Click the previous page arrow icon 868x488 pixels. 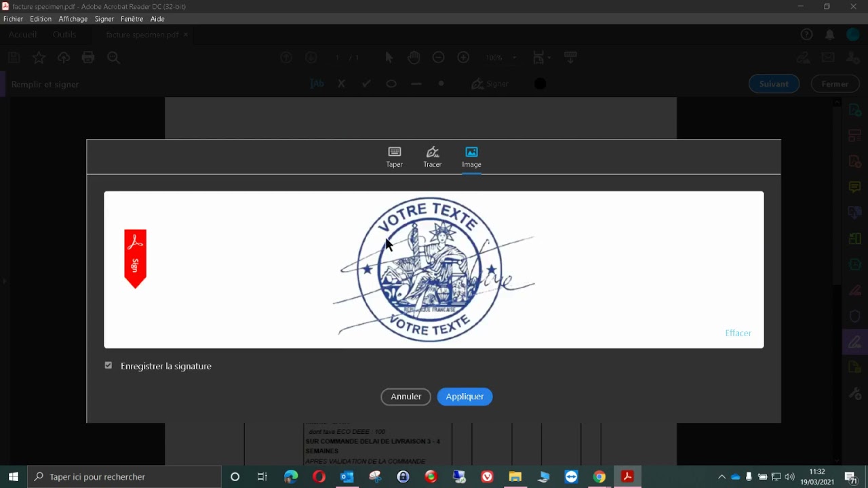(286, 58)
